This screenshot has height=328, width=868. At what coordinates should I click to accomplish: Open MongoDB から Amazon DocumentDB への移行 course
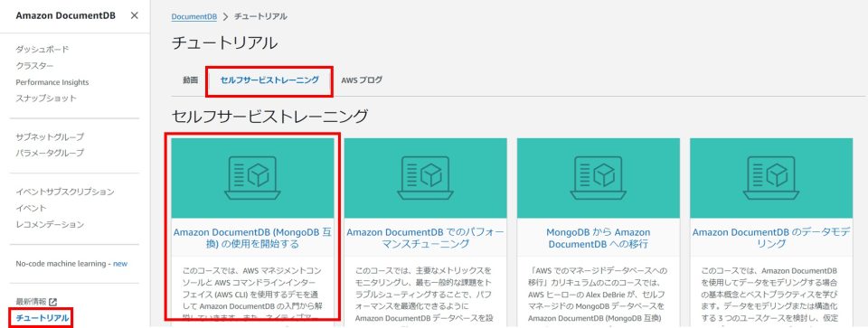tap(599, 238)
